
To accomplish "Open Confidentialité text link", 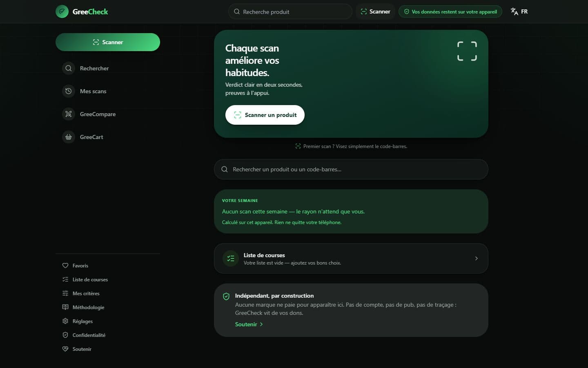I will tap(89, 335).
